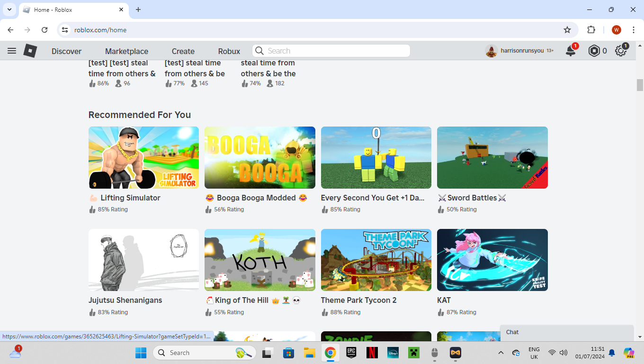Show hidden system tray icons
Screen dimensions: 644x364
click(x=501, y=353)
